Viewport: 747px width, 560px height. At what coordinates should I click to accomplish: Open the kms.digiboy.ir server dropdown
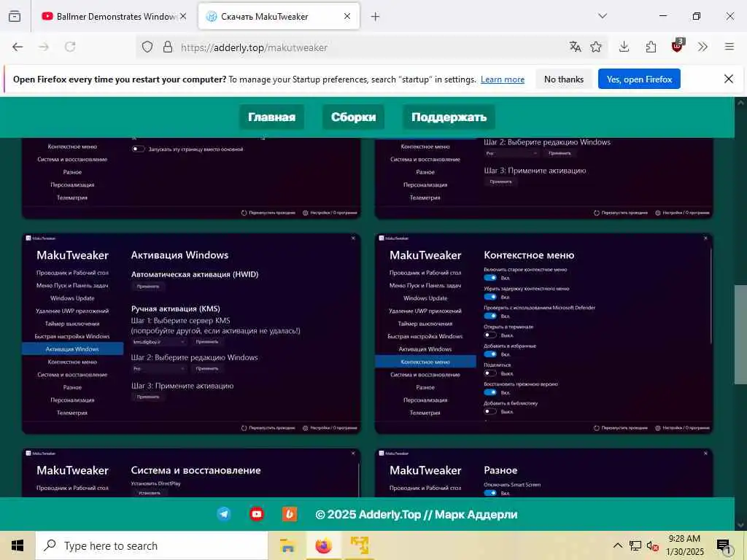158,342
